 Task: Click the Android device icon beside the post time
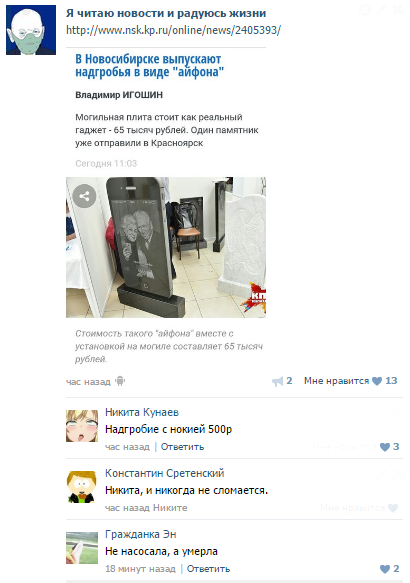120,381
